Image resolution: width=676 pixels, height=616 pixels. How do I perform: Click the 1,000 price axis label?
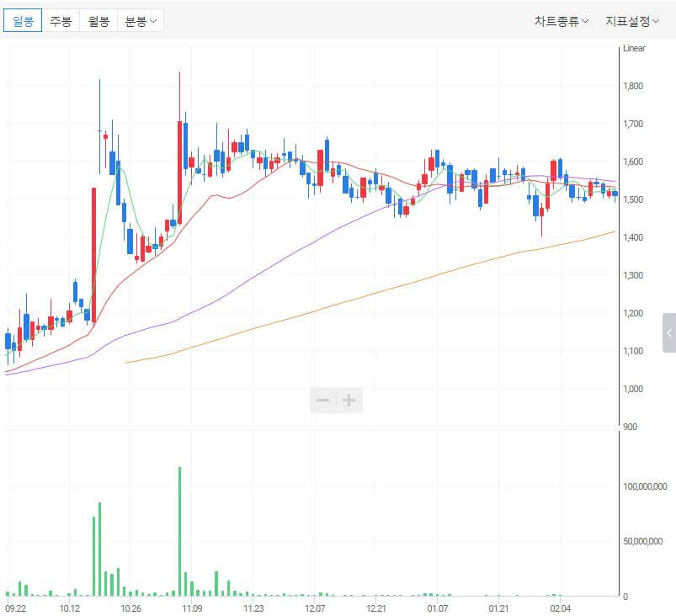tap(633, 389)
